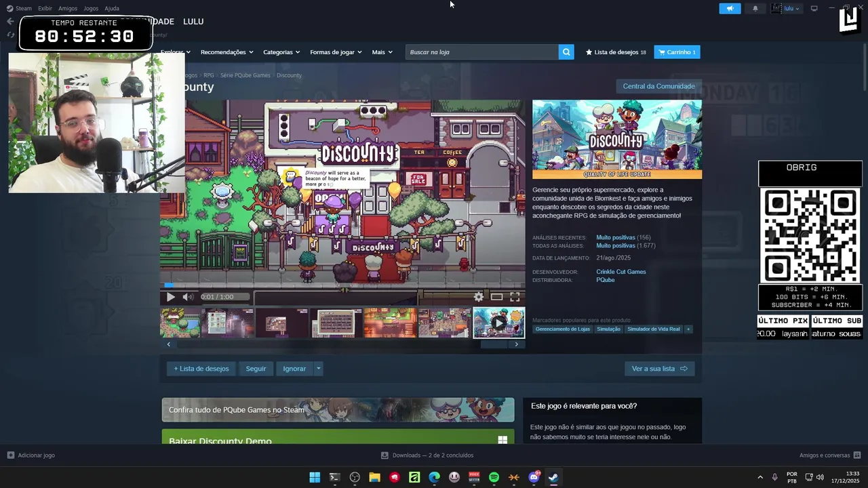
Task: Open the Amigos menu
Action: pos(68,8)
